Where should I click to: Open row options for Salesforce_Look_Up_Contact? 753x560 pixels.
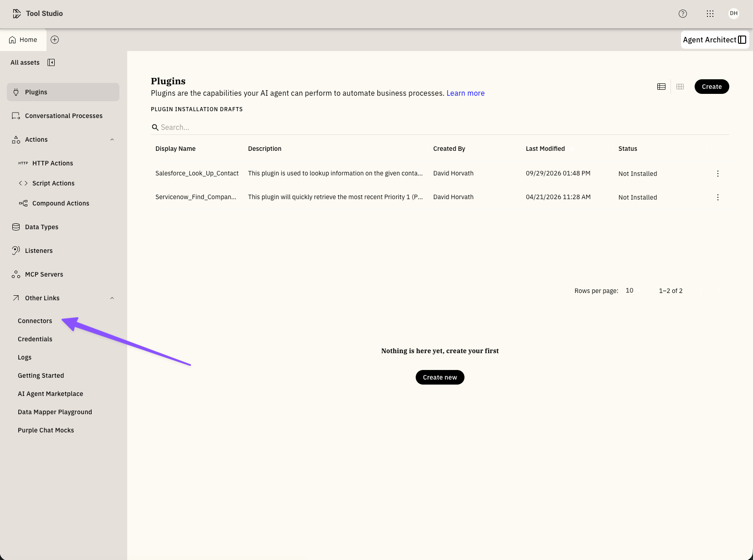pos(717,174)
